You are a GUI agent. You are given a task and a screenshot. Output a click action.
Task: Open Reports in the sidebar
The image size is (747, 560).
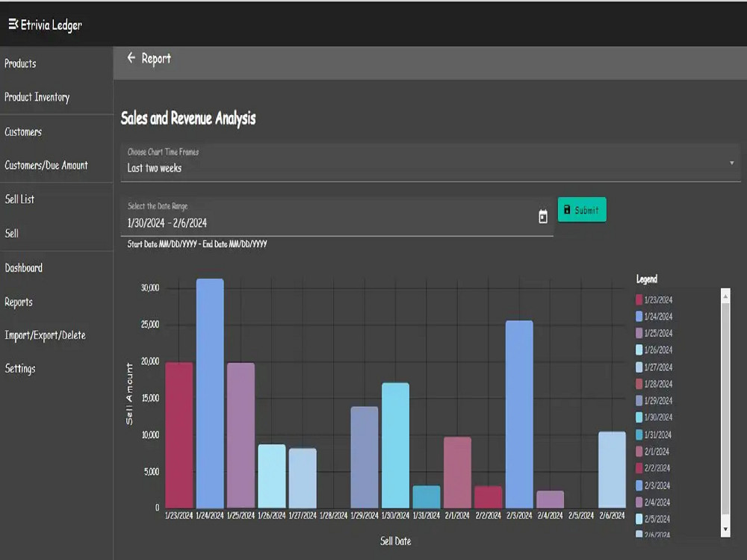click(19, 302)
